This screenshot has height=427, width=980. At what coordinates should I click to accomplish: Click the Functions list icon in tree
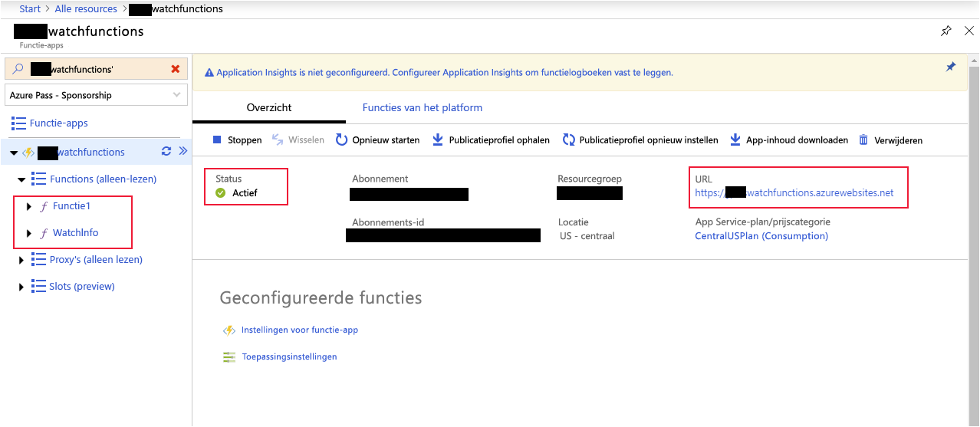click(x=38, y=179)
